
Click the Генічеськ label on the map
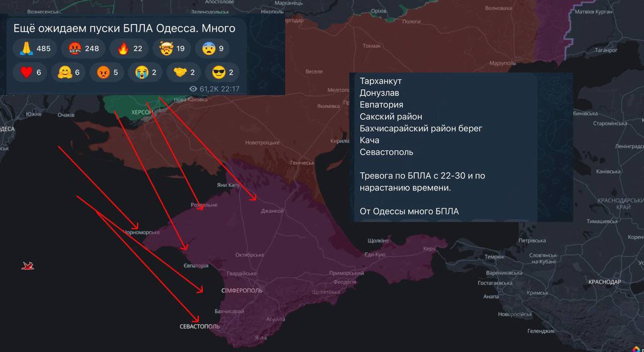(302, 163)
